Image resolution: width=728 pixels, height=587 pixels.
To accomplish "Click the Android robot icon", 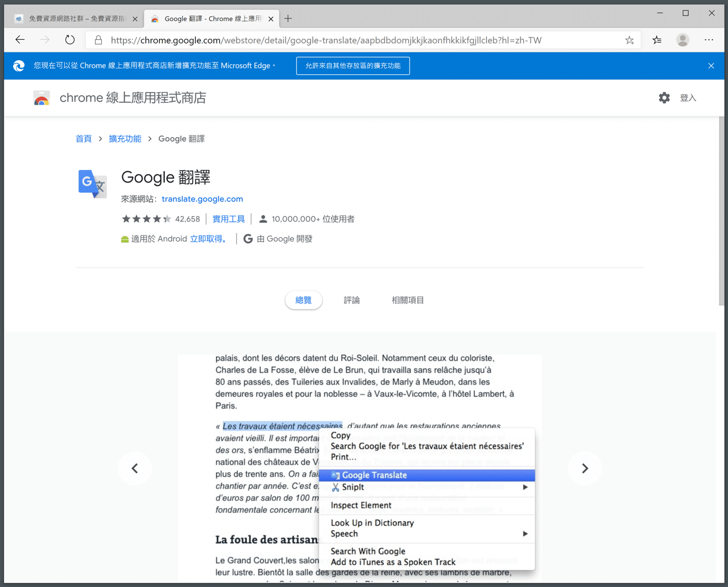I will coord(125,239).
